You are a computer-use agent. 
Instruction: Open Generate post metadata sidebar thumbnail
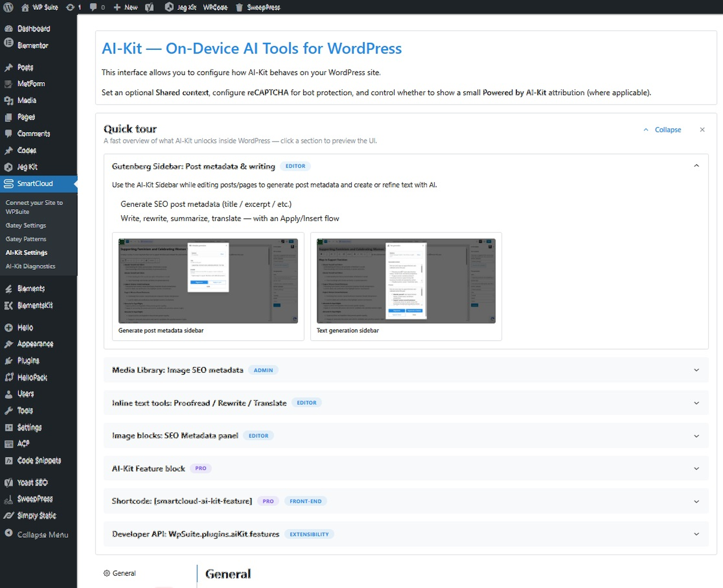[208, 281]
